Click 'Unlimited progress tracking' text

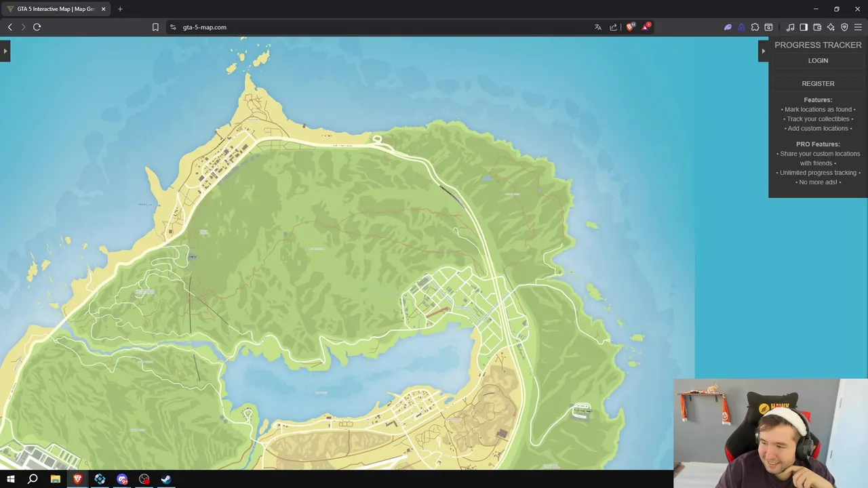(818, 173)
